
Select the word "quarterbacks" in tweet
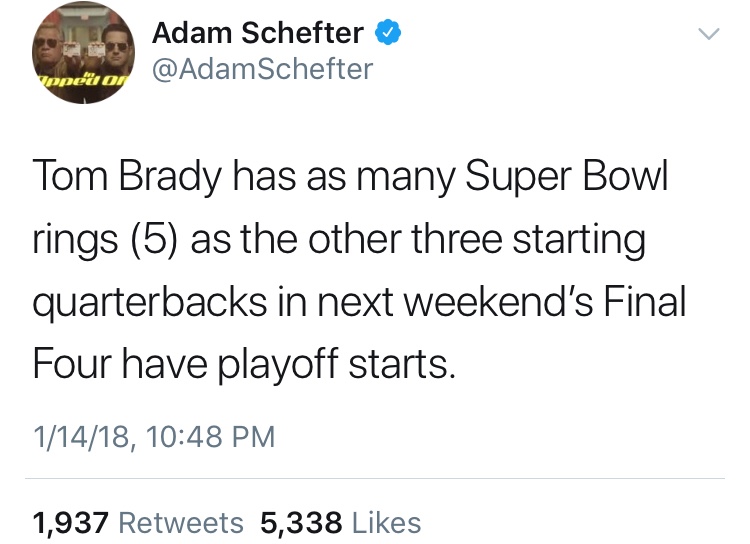click(150, 303)
